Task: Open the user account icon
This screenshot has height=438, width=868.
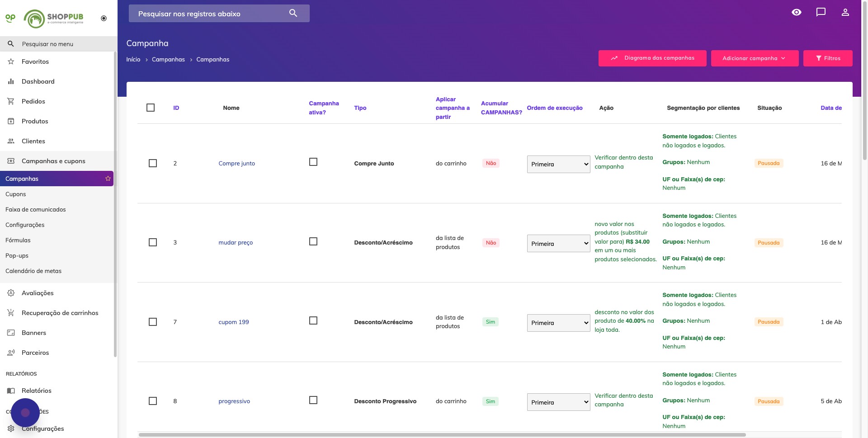Action: click(845, 12)
